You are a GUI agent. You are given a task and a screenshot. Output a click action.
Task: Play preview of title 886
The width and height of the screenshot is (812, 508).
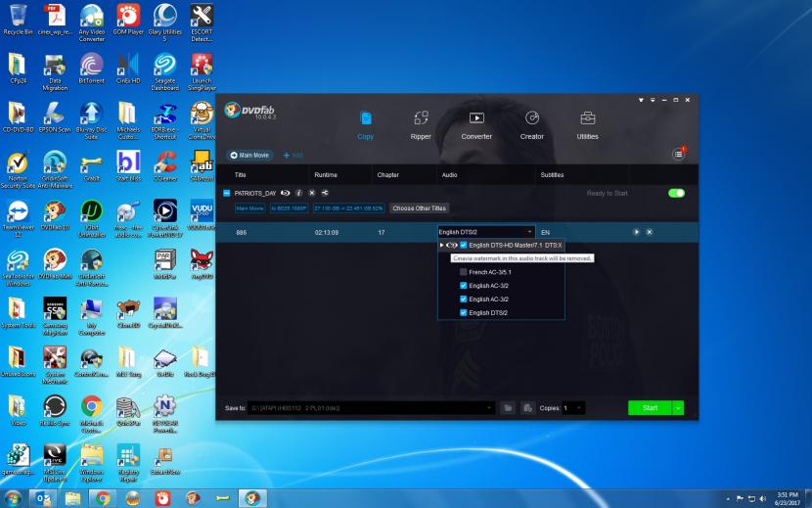[x=636, y=232]
